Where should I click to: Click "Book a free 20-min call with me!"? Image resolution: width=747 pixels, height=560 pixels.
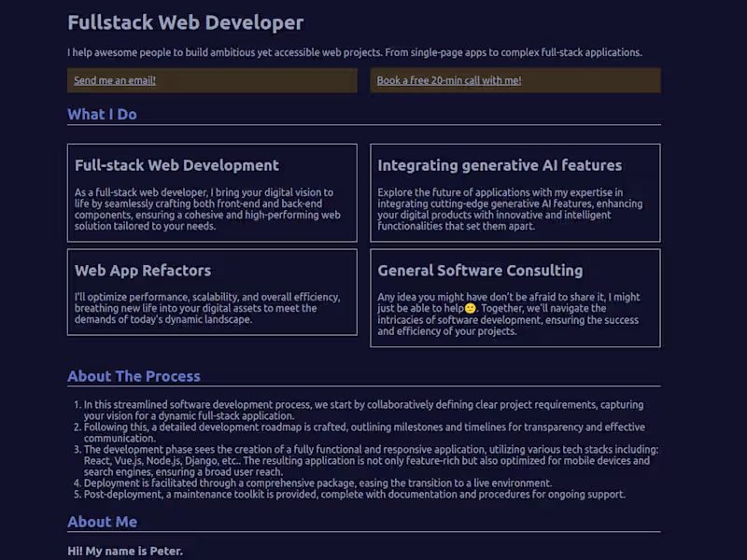point(449,80)
